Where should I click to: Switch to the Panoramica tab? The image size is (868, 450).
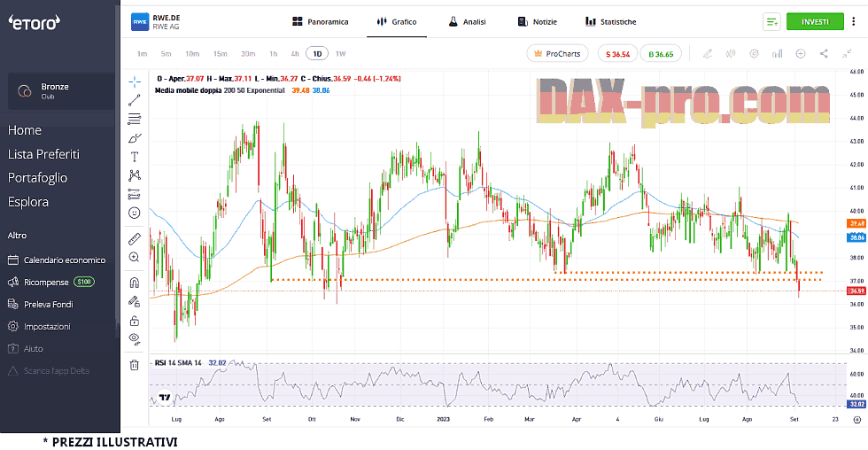point(321,21)
